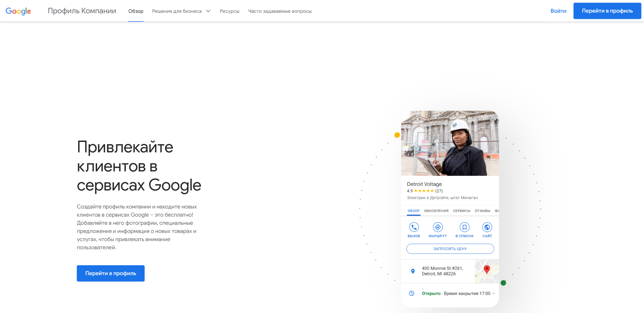Screen dimensions: 644x313
Task: Open the САЙТ globe icon
Action: (x=487, y=227)
